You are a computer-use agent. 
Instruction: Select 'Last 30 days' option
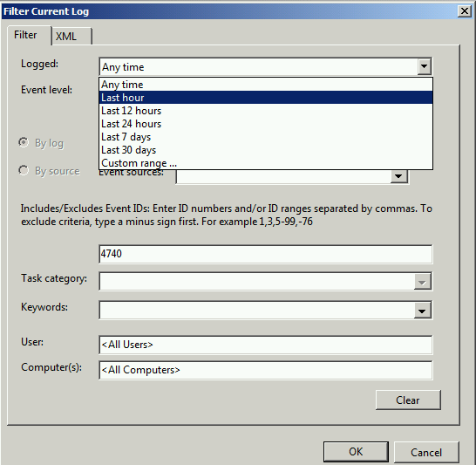pos(266,150)
